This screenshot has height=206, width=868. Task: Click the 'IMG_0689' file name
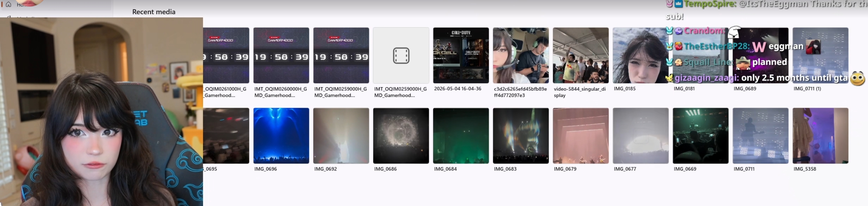point(745,88)
